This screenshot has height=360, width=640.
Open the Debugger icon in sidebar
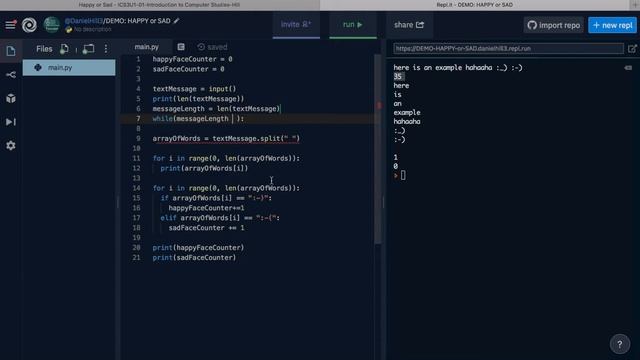(11, 122)
